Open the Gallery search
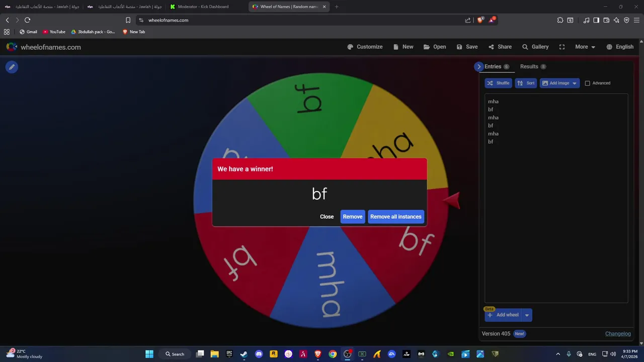Screen dimensions: 644x362 point(535,47)
